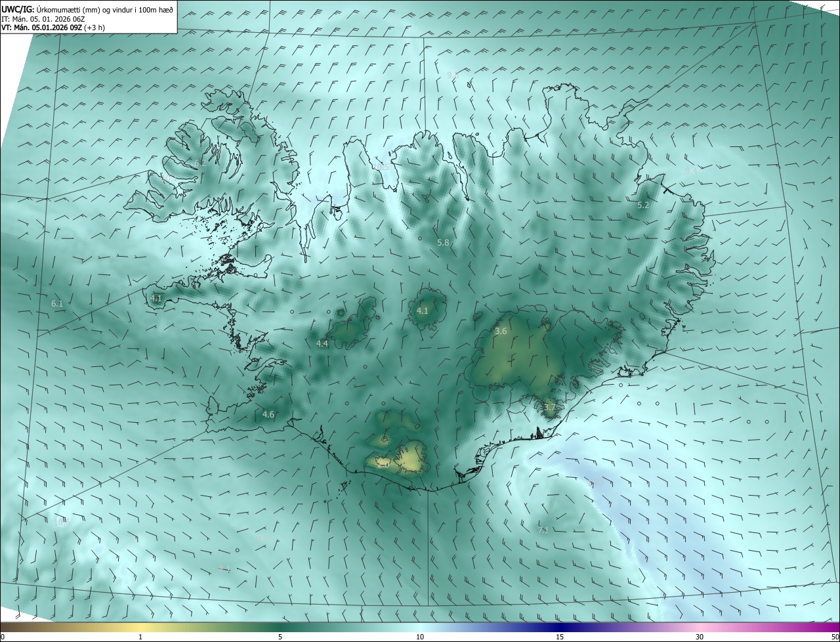Click the 5.2 value in east Iceland
The height and width of the screenshot is (642, 840).
pos(643,205)
